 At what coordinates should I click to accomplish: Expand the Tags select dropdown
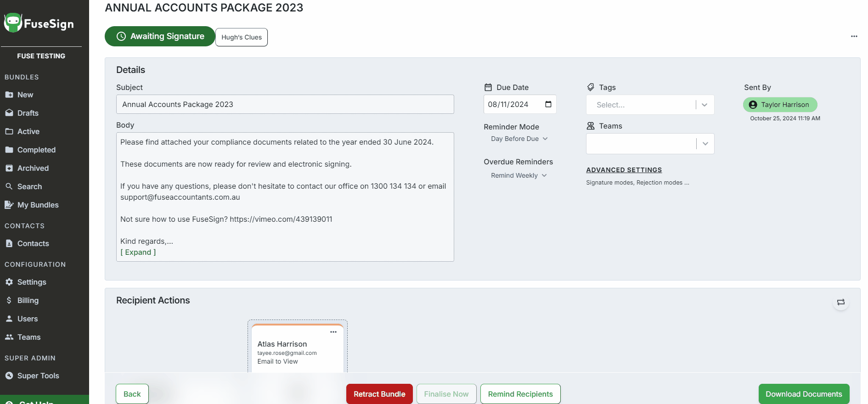(705, 105)
